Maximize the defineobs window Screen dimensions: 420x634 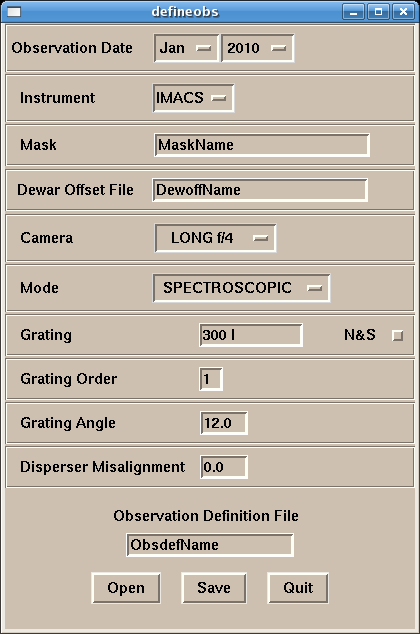tap(378, 12)
